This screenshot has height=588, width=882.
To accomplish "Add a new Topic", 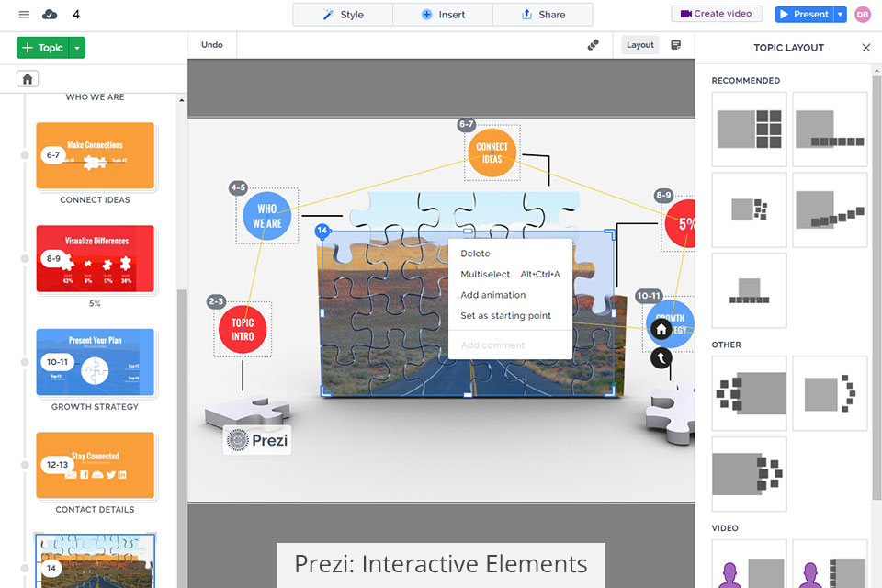I will 43,48.
